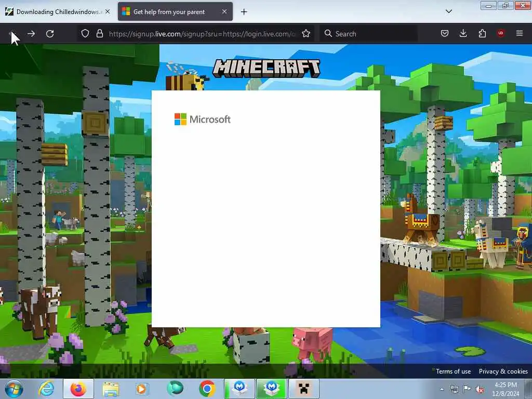
Task: Open the Privacy & cookies link
Action: coord(503,371)
